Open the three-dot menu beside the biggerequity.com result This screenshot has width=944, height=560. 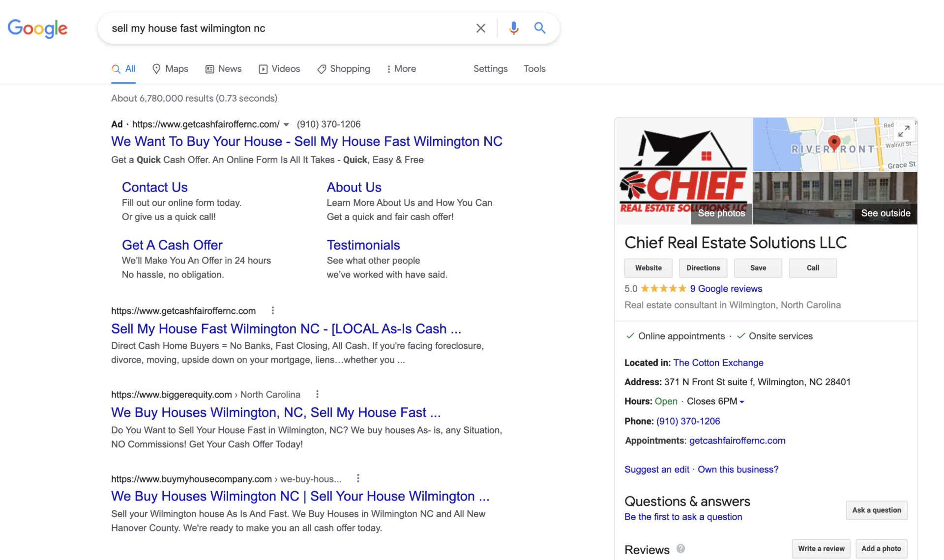pos(317,394)
